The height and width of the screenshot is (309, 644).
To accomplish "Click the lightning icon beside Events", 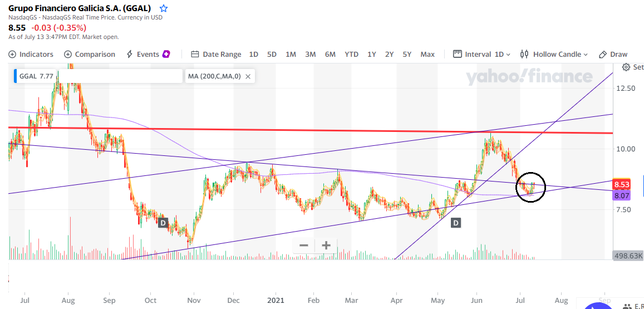I will pos(130,54).
